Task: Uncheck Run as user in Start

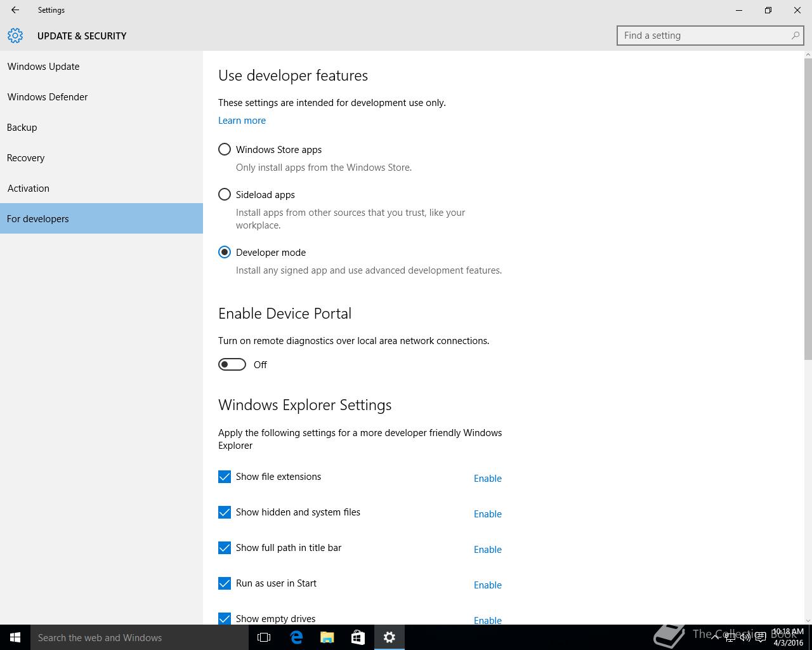Action: click(x=225, y=583)
